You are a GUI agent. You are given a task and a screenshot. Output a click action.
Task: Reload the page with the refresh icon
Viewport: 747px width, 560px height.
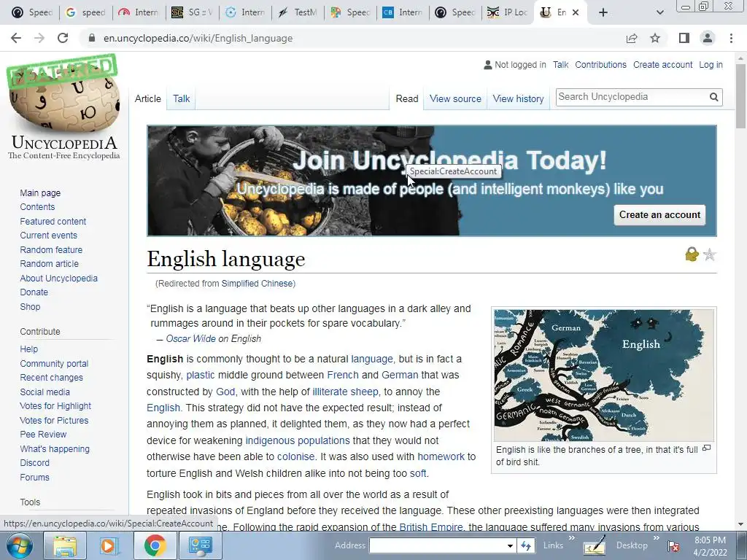pyautogui.click(x=63, y=38)
